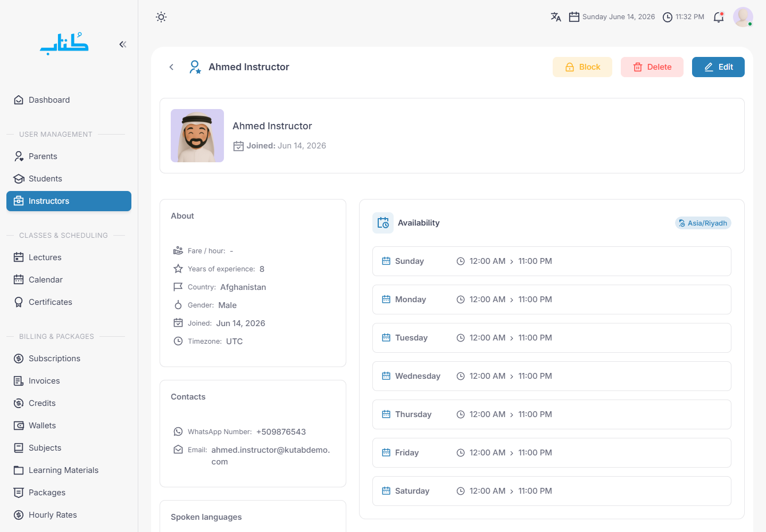Screen dimensions: 766x532
Task: Click the Tuesday calendar icon
Action: [x=386, y=338]
